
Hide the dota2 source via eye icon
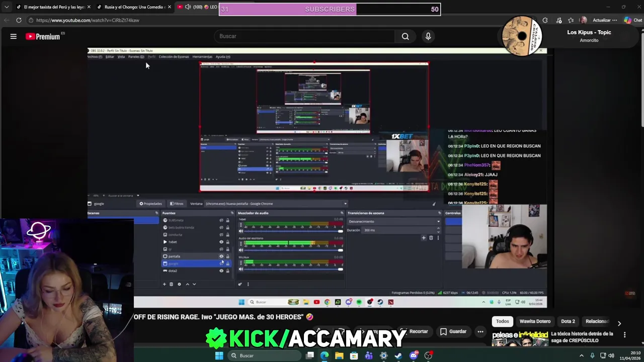221,270
